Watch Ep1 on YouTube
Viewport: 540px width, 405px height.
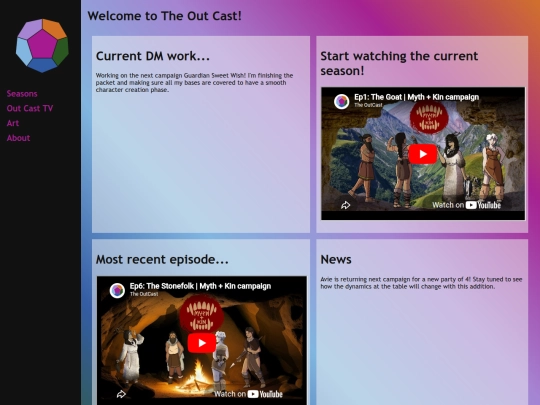(467, 205)
